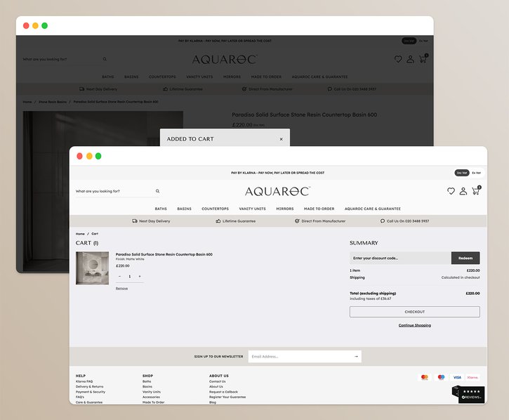The image size is (509, 420).
Task: Open Basins menu in front window
Action: (x=185, y=209)
